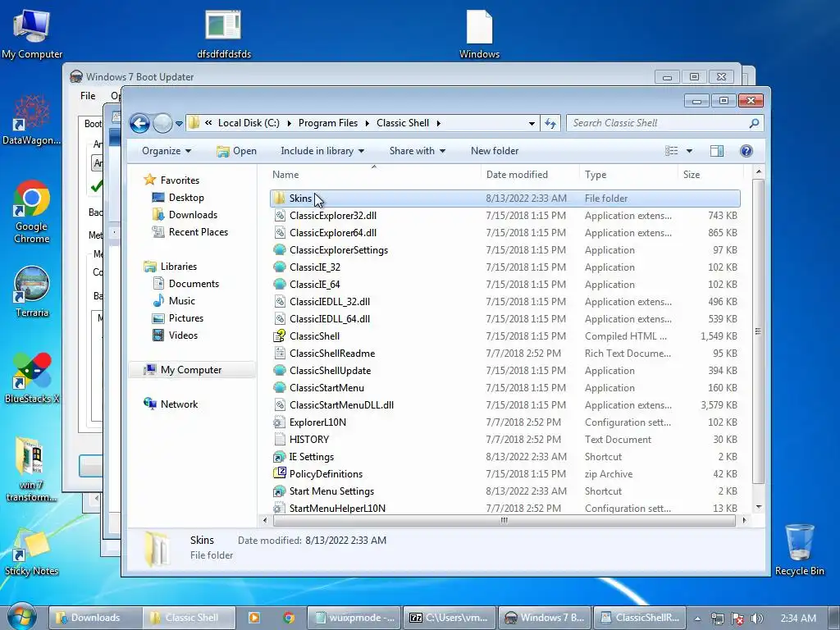Open the Organize menu
Image resolution: width=840 pixels, height=630 pixels.
pyautogui.click(x=166, y=151)
